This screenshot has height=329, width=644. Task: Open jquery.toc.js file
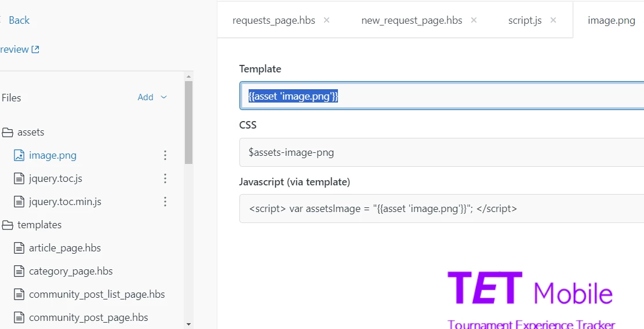coord(56,178)
